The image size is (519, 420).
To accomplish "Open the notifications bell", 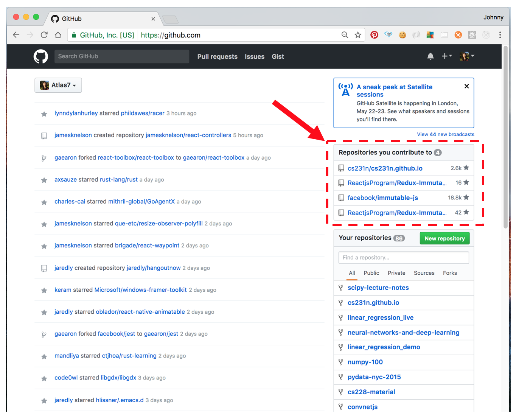I will point(430,56).
